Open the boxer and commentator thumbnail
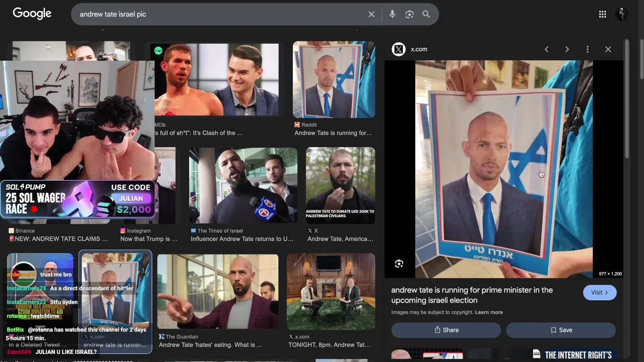 point(216,79)
